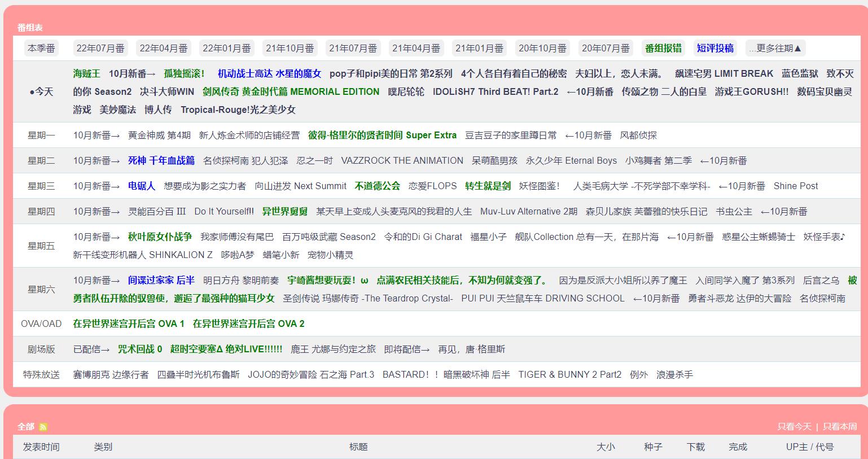Viewport: 868px width, 459px height.
Task: Switch to the 22年01月番 tab
Action: coord(227,48)
